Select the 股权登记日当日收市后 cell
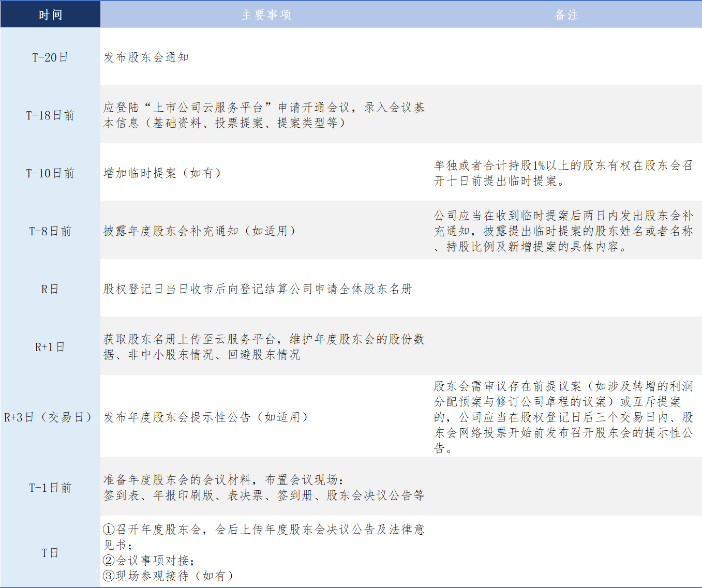This screenshot has width=702, height=588. coord(258,289)
